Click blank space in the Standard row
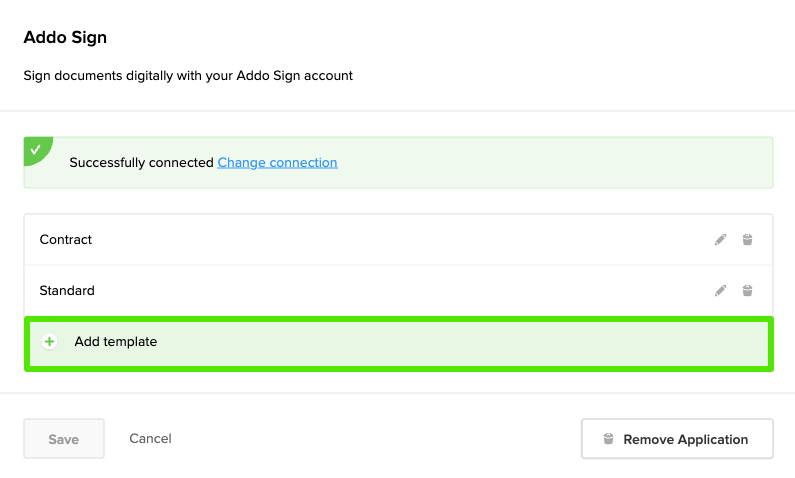 pos(400,291)
